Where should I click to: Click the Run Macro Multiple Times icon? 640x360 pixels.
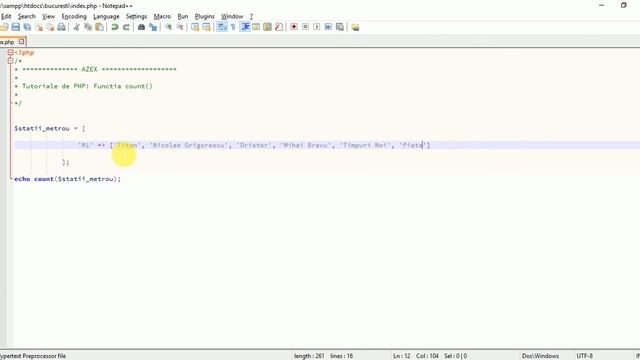328,27
